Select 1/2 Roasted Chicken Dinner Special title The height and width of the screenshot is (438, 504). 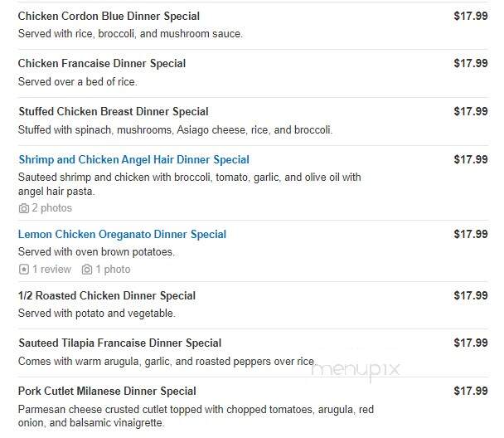(x=107, y=295)
